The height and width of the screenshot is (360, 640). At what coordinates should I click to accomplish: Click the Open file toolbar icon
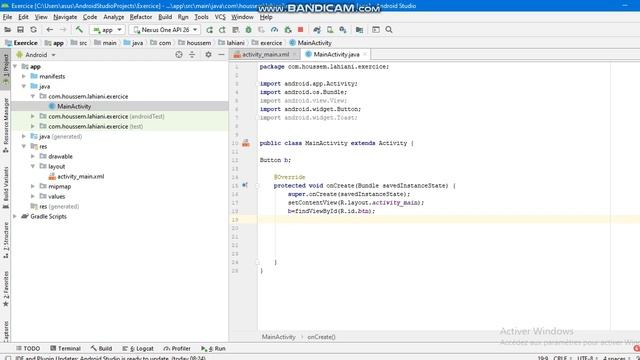[7, 30]
